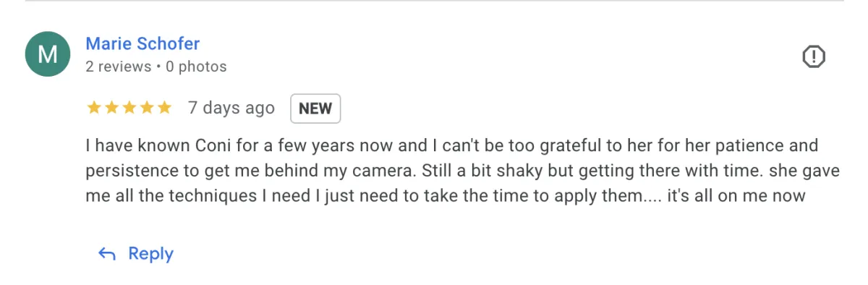Open the Marie Schofer profile link
This screenshot has height=285, width=868.
point(142,43)
